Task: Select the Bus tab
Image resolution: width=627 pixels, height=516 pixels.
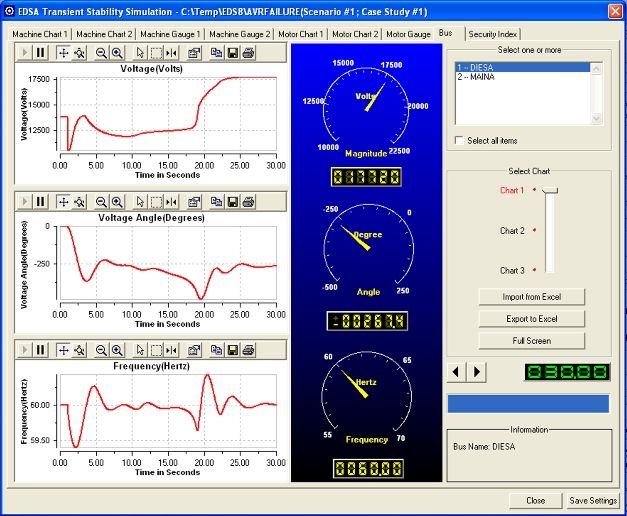Action: point(445,33)
